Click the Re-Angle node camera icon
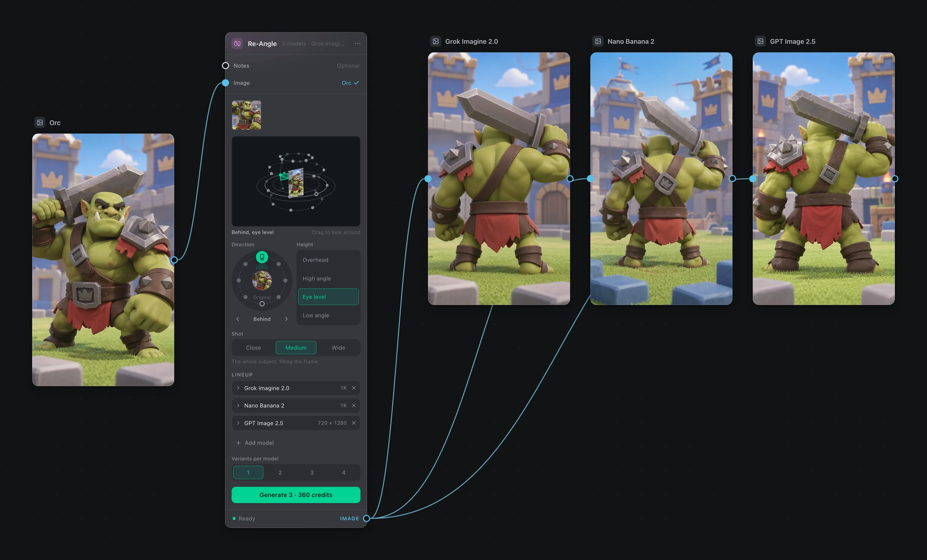 coord(237,44)
